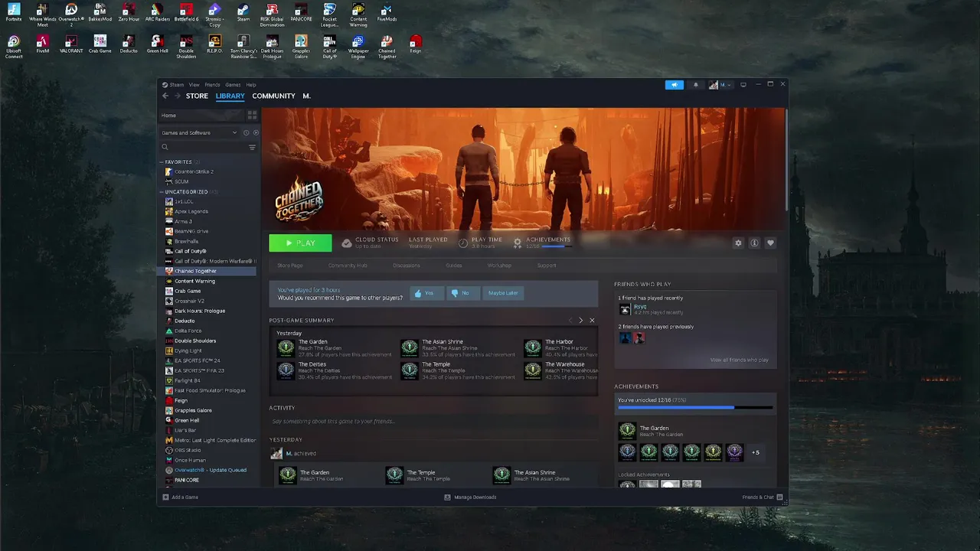Viewport: 980px width, 551px height.
Task: Click the library search field
Action: click(202, 147)
